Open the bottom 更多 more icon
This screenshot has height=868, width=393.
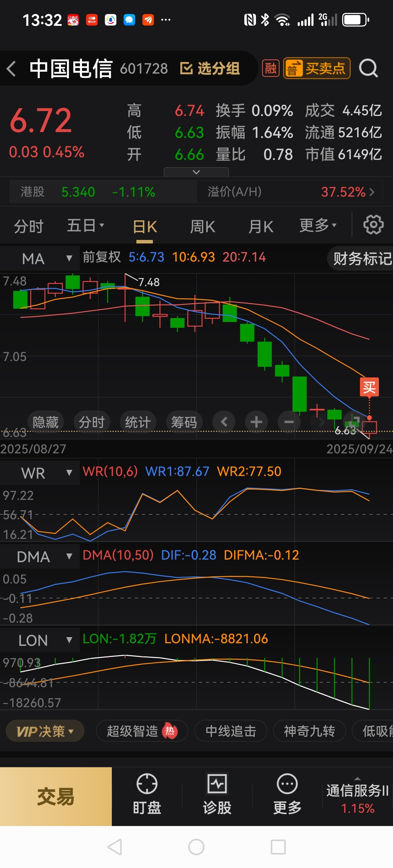click(287, 794)
